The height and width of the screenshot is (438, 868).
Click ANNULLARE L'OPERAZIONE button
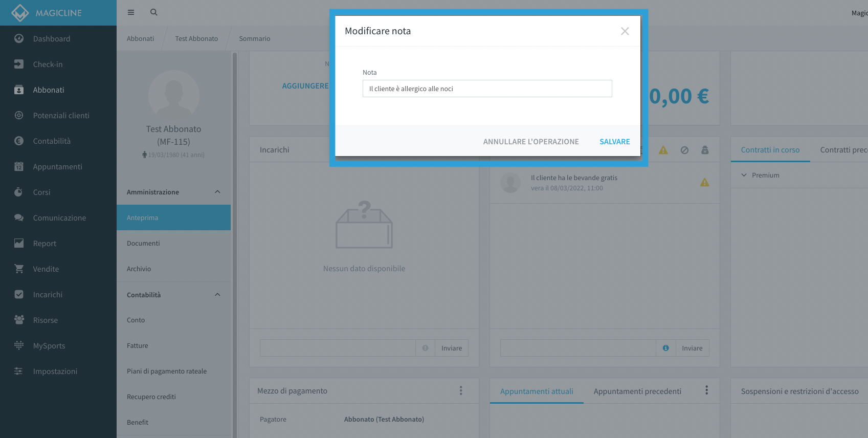(531, 141)
